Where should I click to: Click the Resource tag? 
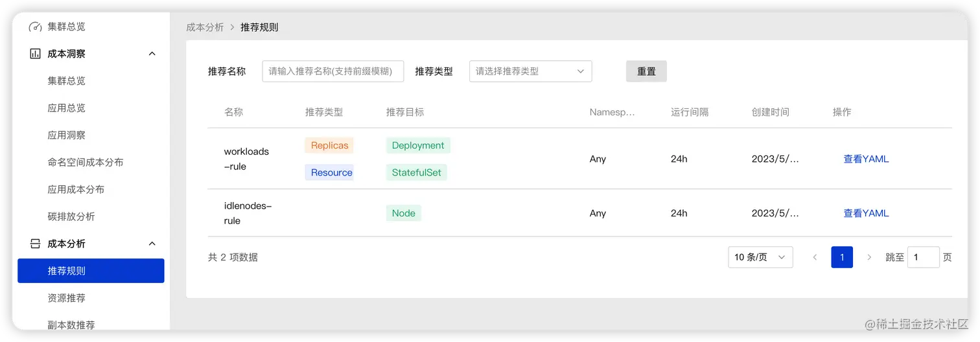click(329, 172)
